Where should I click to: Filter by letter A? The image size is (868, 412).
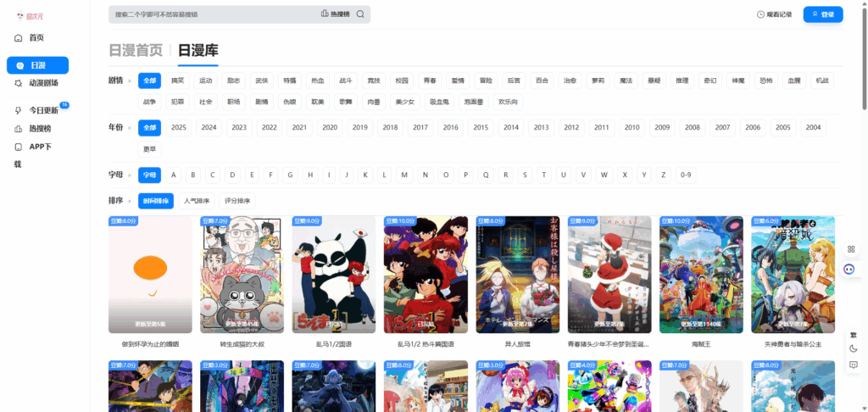click(x=173, y=175)
